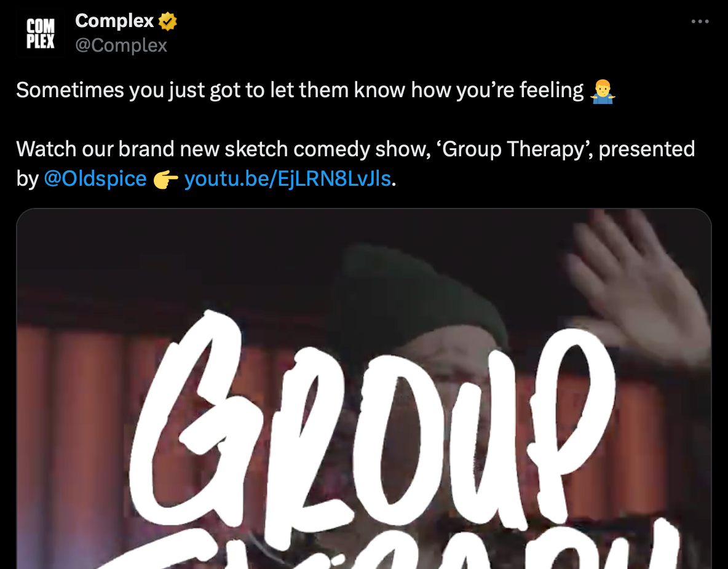Open the @Complex handle
The height and width of the screenshot is (569, 728).
tap(121, 46)
